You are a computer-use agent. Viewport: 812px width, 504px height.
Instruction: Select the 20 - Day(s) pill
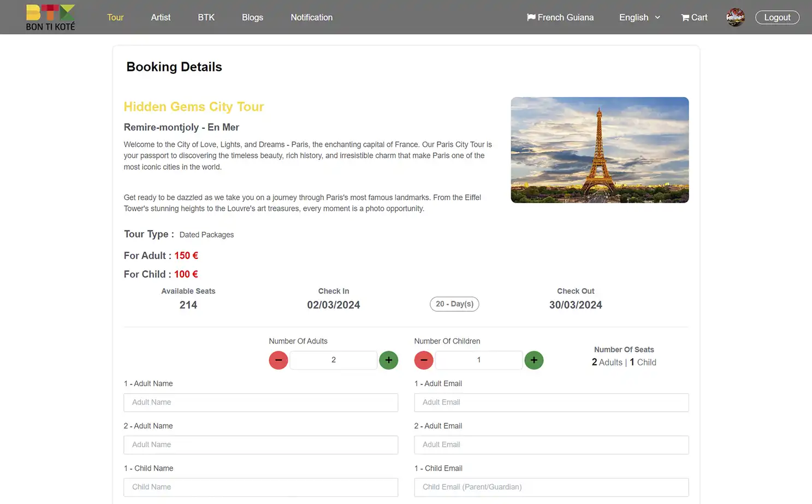[454, 304]
